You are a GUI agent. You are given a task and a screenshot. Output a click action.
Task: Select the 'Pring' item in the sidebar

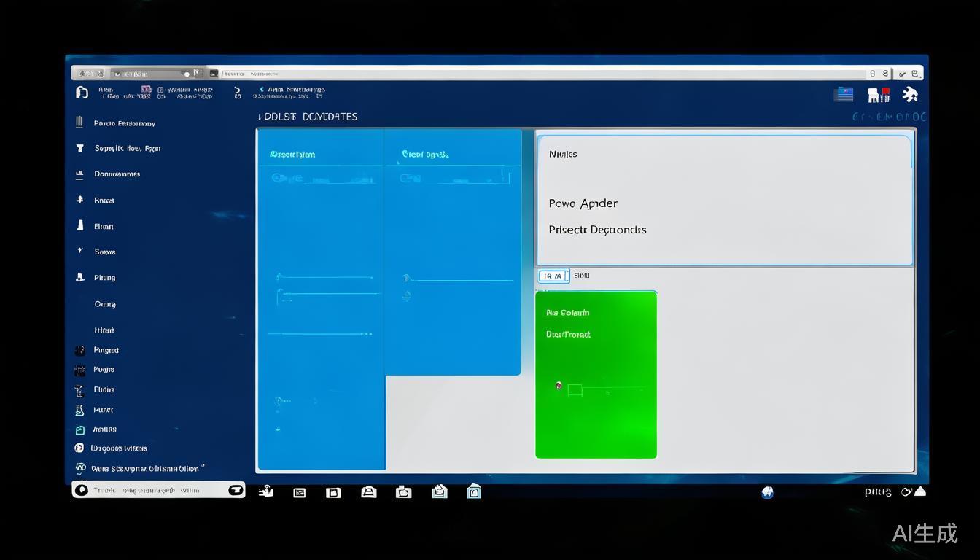point(104,278)
